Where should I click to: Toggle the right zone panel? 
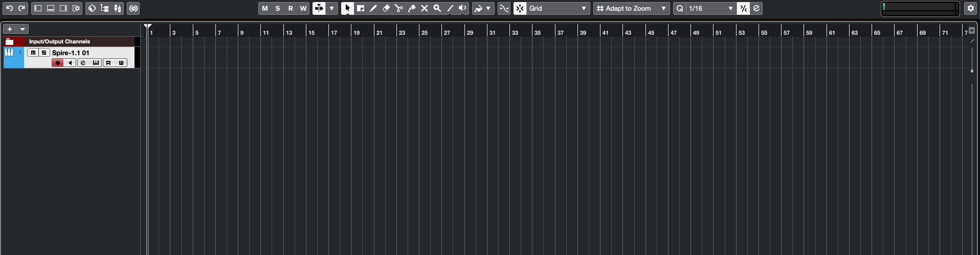point(63,8)
